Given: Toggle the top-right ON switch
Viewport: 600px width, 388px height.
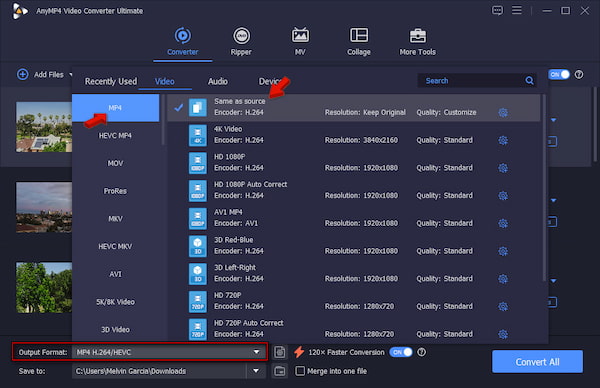Looking at the screenshot, I should pos(559,74).
